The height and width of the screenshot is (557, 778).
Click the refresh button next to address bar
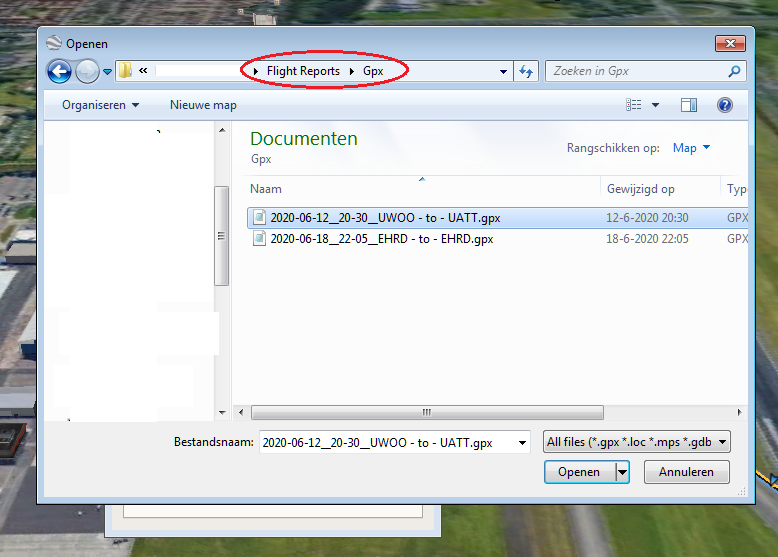tap(526, 71)
